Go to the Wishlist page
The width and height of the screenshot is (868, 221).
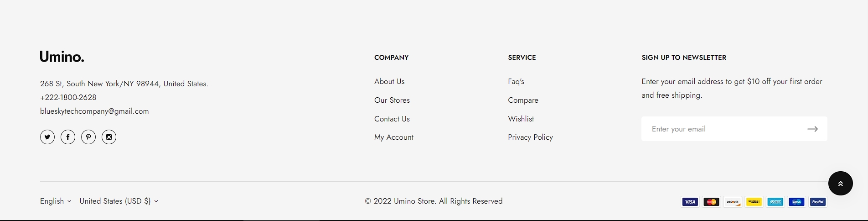521,119
